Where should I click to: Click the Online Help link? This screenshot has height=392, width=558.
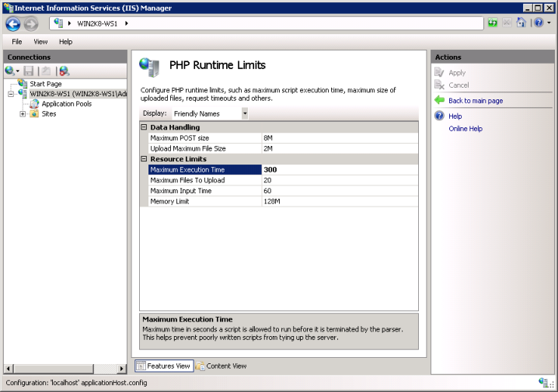point(466,129)
